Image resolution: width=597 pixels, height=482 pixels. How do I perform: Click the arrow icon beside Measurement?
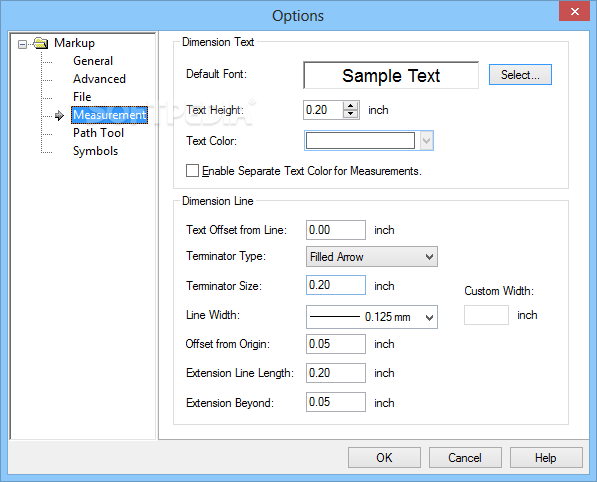pos(59,115)
